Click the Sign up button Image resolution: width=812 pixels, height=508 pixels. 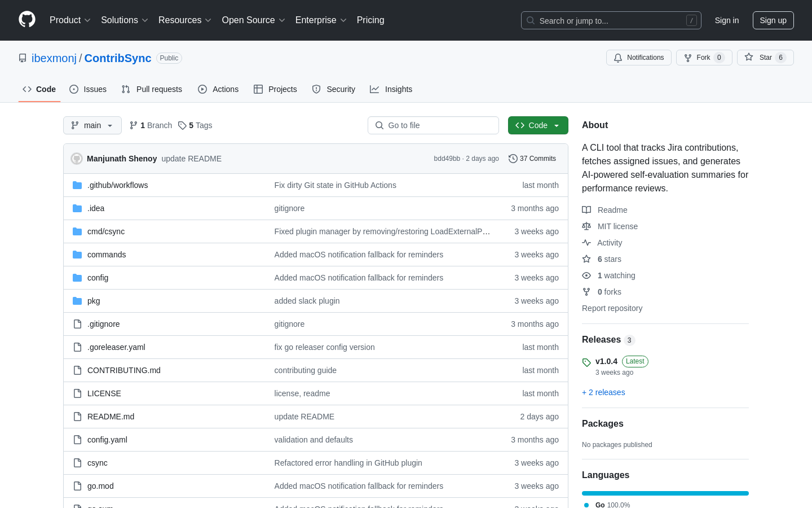[x=773, y=20]
